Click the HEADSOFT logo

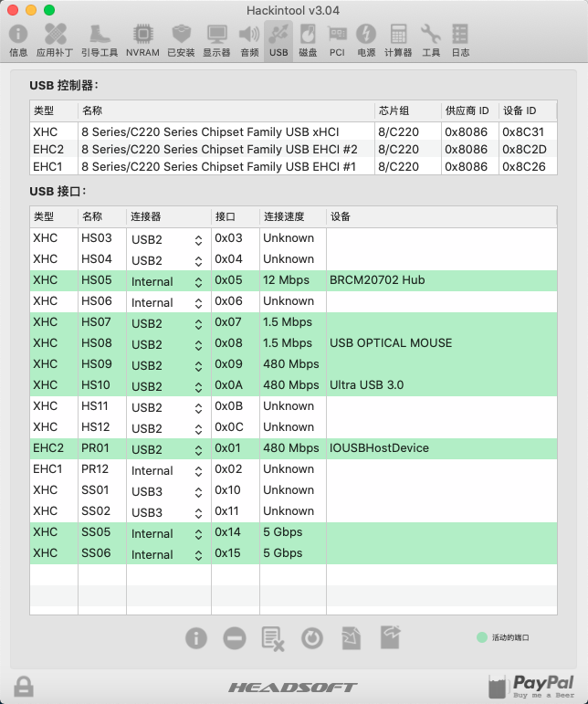[x=293, y=688]
